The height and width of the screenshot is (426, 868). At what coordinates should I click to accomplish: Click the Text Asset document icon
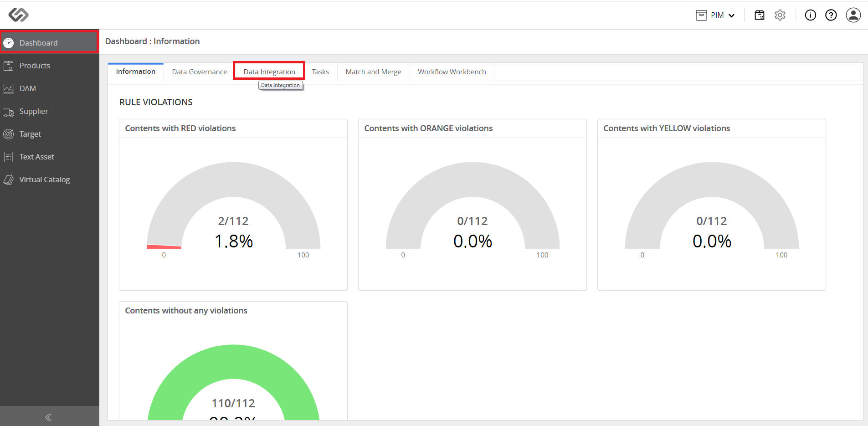click(x=9, y=157)
